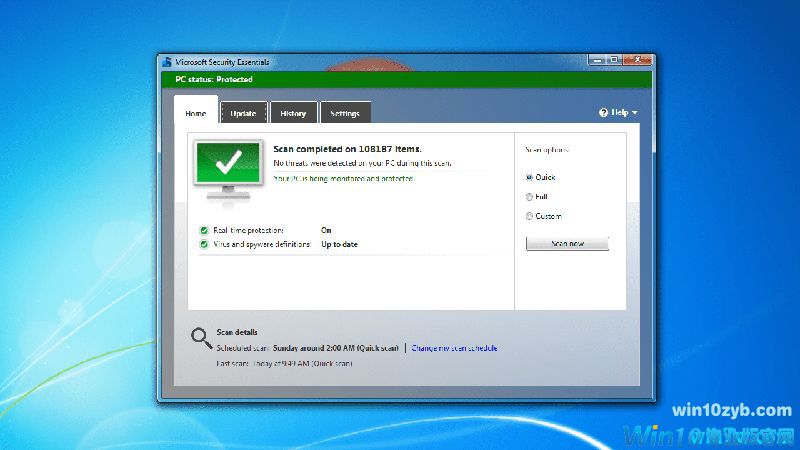Click the Scan options label

click(547, 149)
